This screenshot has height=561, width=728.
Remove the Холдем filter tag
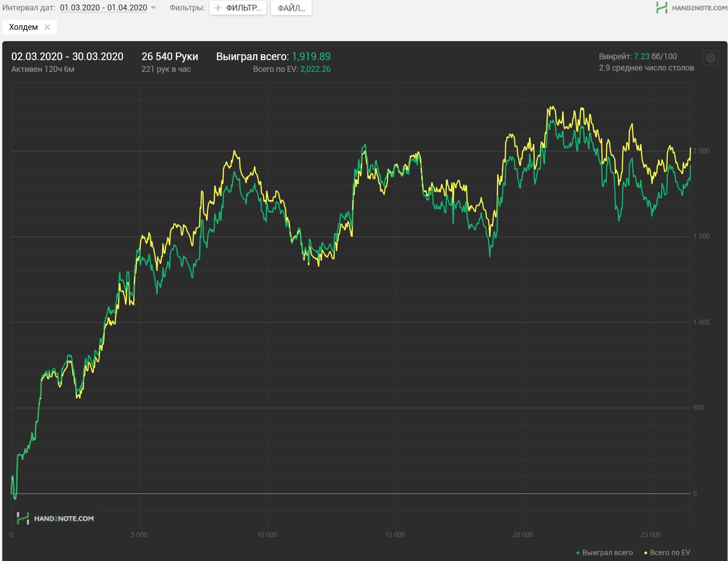(47, 27)
